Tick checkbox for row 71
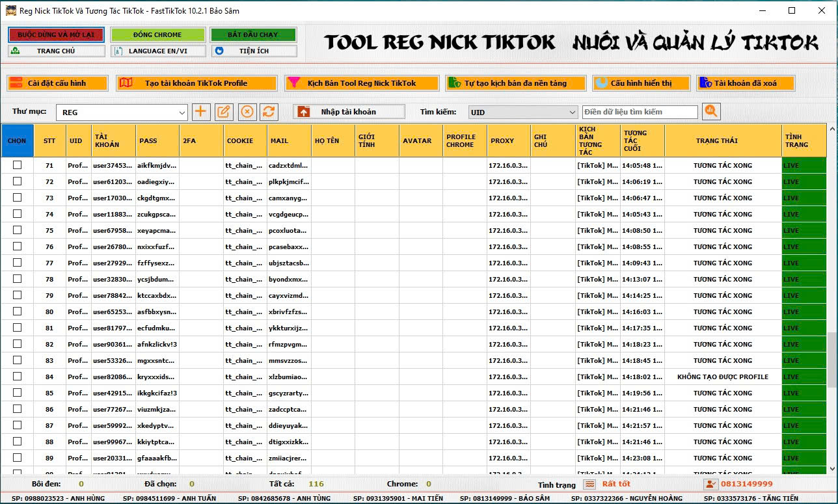838x504 pixels. (17, 165)
